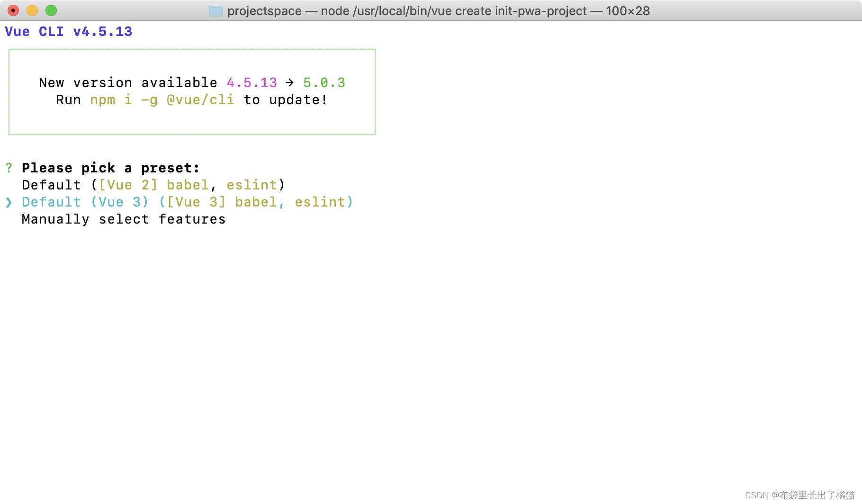This screenshot has width=862, height=504.
Task: Click the current version 4.5.13 in update notice
Action: (x=251, y=82)
